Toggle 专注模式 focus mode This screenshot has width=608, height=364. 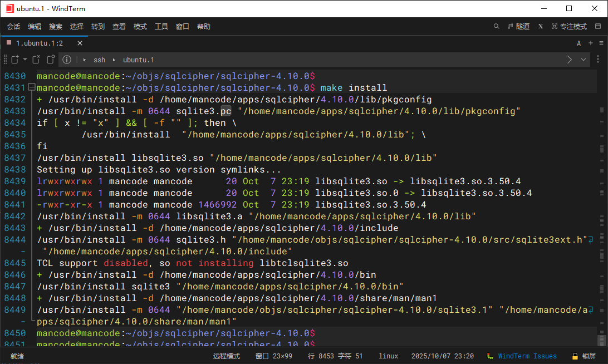569,26
